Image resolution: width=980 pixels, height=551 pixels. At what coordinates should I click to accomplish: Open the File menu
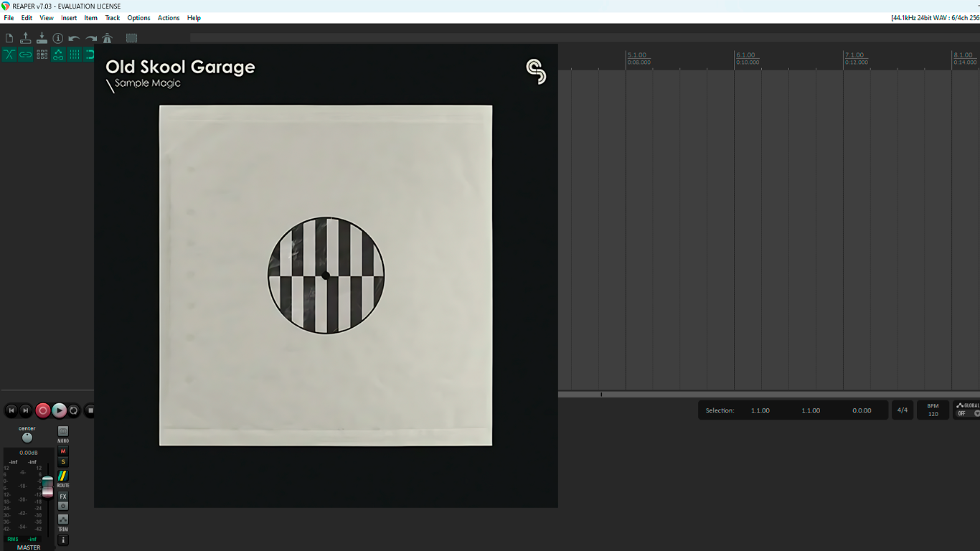point(9,18)
